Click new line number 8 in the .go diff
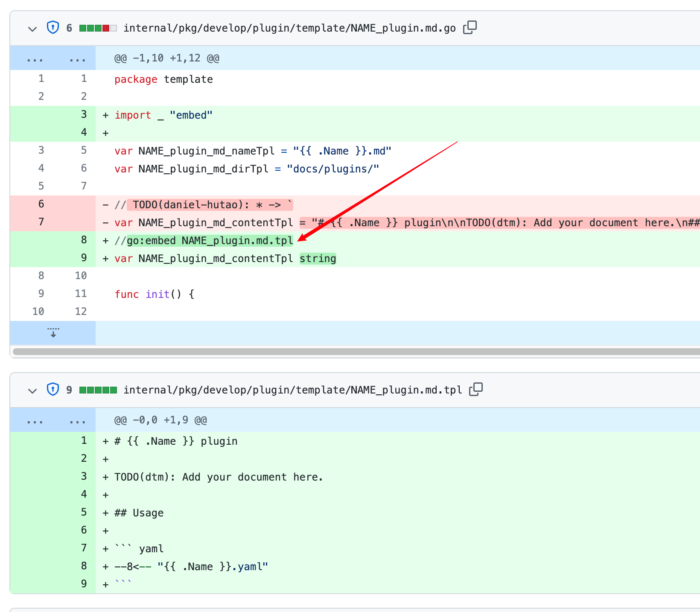700x612 pixels. coord(84,240)
